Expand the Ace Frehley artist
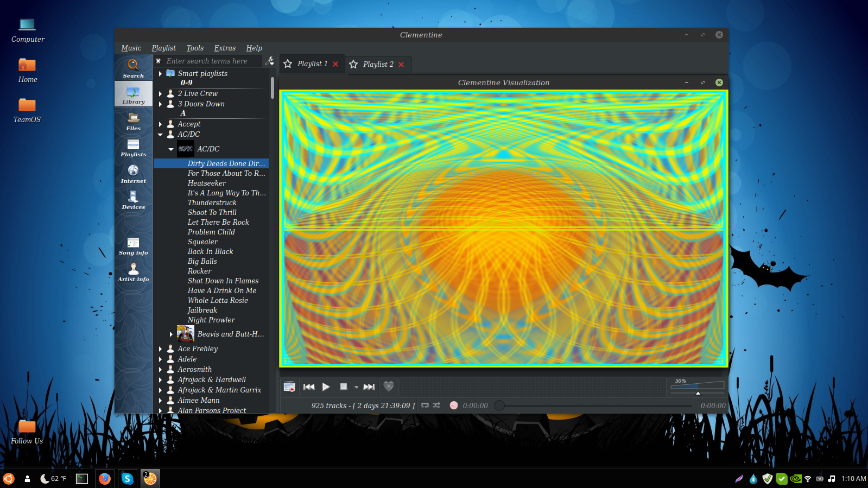This screenshot has height=488, width=868. (x=160, y=348)
